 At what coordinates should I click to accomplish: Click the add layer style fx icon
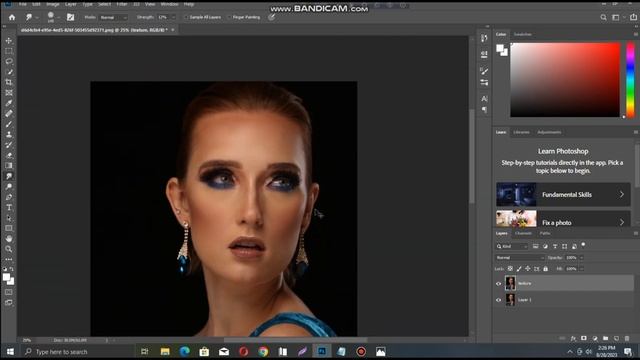point(573,338)
